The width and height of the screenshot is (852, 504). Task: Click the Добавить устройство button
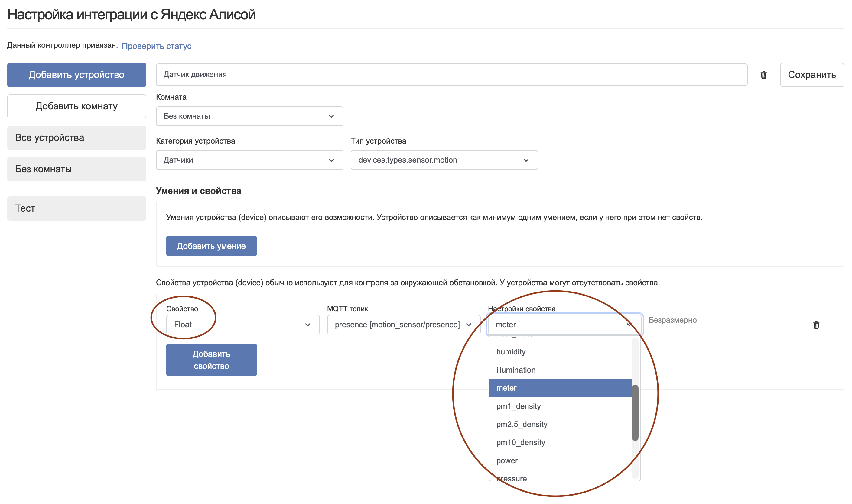point(76,75)
